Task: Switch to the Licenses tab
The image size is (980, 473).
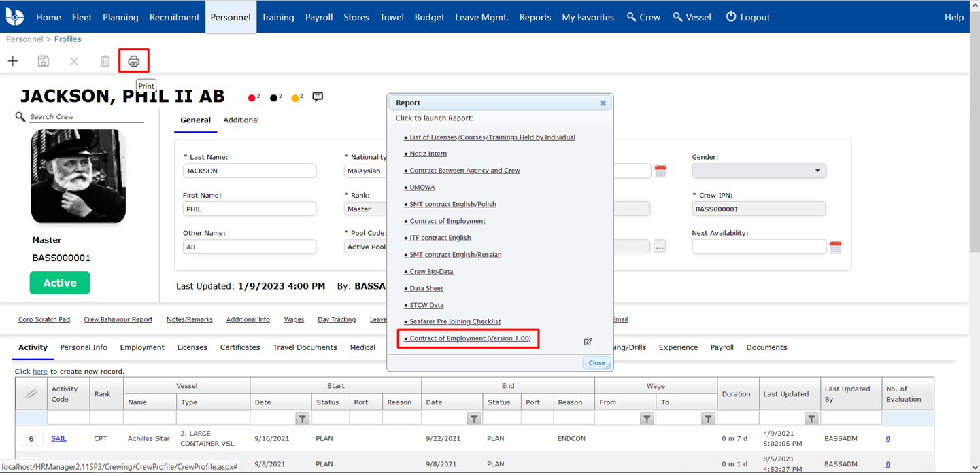Action: pos(192,347)
